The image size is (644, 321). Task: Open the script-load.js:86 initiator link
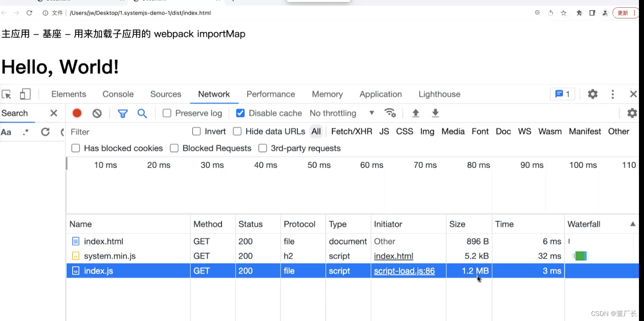coord(405,271)
